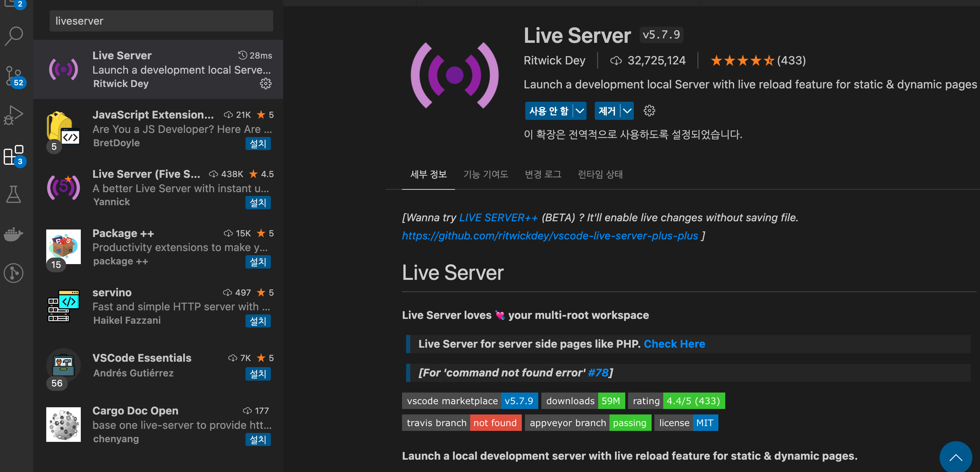Click in the liveserver search field

coord(161,21)
